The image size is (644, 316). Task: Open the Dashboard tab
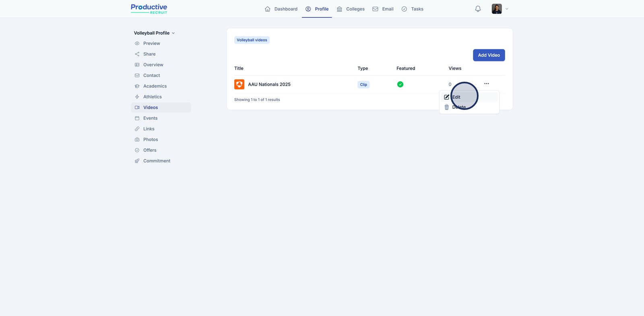coord(281,9)
